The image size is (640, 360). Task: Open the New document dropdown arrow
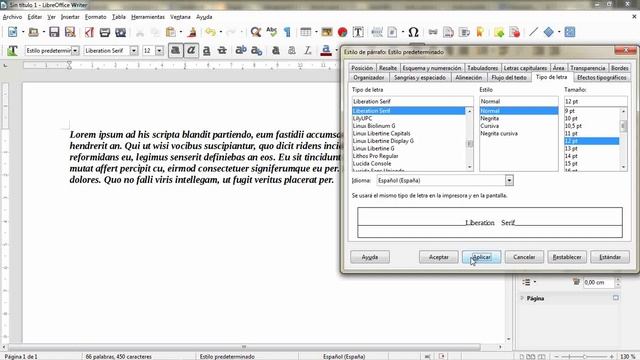coord(23,32)
